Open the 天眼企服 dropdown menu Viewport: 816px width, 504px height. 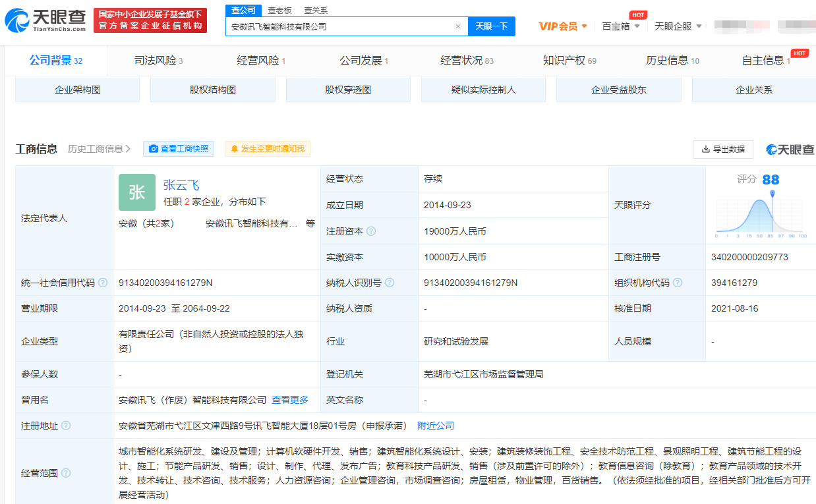(x=678, y=26)
